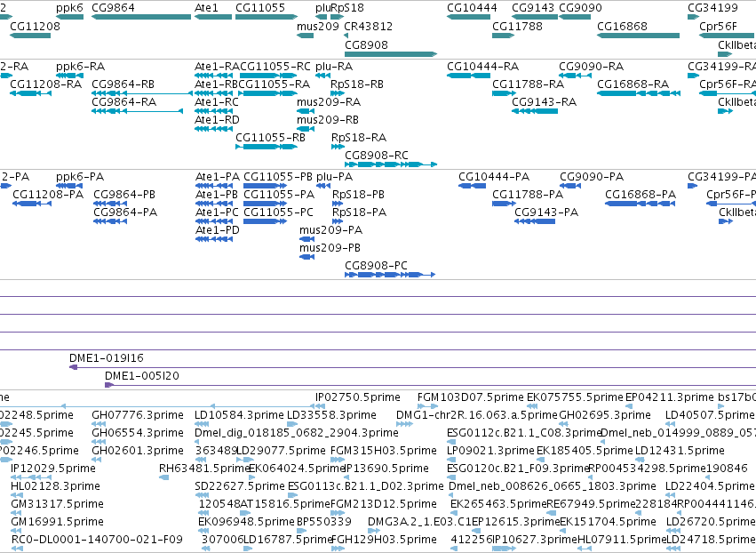This screenshot has width=756, height=553.
Task: Select the CG10444 gene label in top track
Action: point(472,8)
